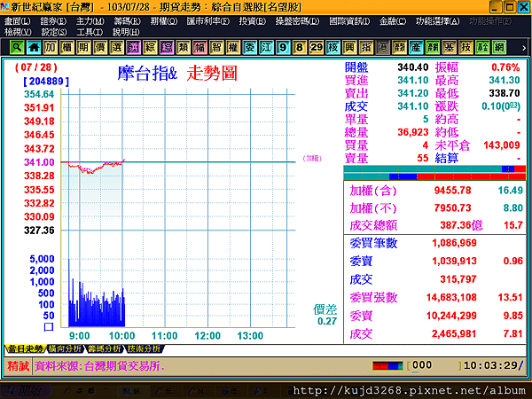The image size is (532, 399).
Task: Click the Windows start button on taskbar
Action: 26,391
